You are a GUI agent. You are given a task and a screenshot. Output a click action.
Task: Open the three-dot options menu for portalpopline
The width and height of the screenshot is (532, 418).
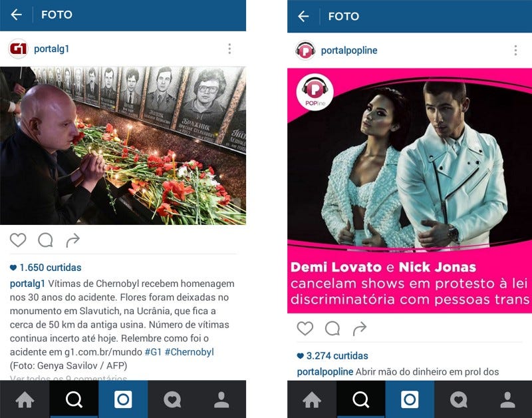pyautogui.click(x=516, y=51)
